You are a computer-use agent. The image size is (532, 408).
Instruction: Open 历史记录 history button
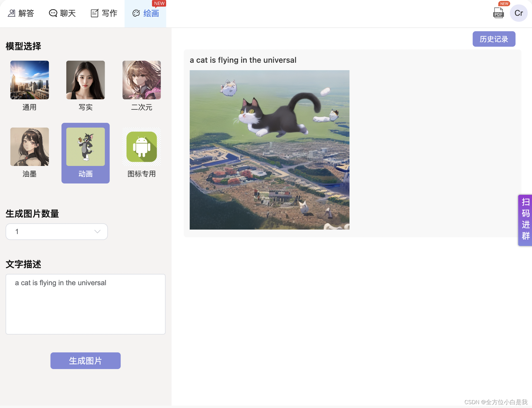tap(494, 39)
